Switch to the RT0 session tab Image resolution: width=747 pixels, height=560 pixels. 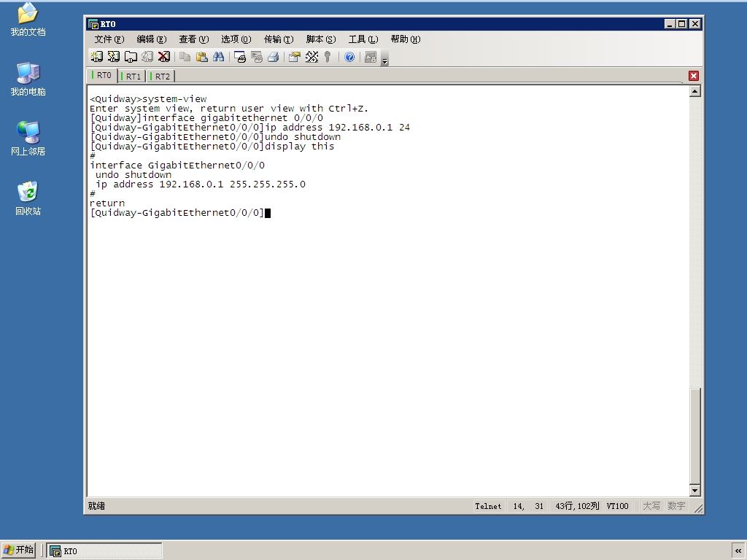coord(102,75)
